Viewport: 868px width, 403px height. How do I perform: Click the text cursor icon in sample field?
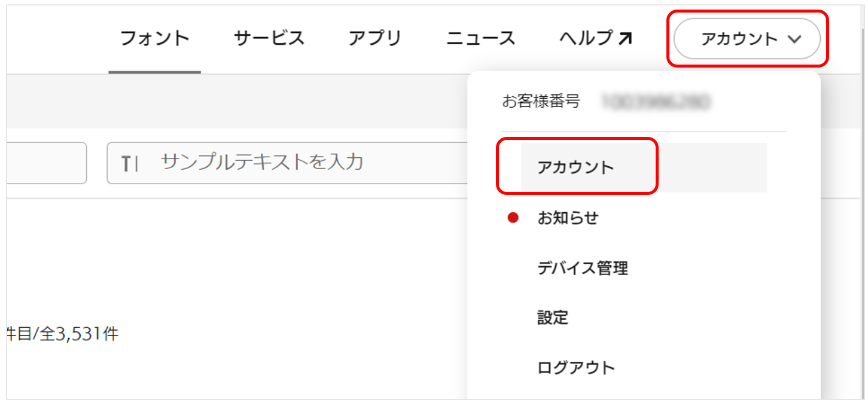coord(130,163)
